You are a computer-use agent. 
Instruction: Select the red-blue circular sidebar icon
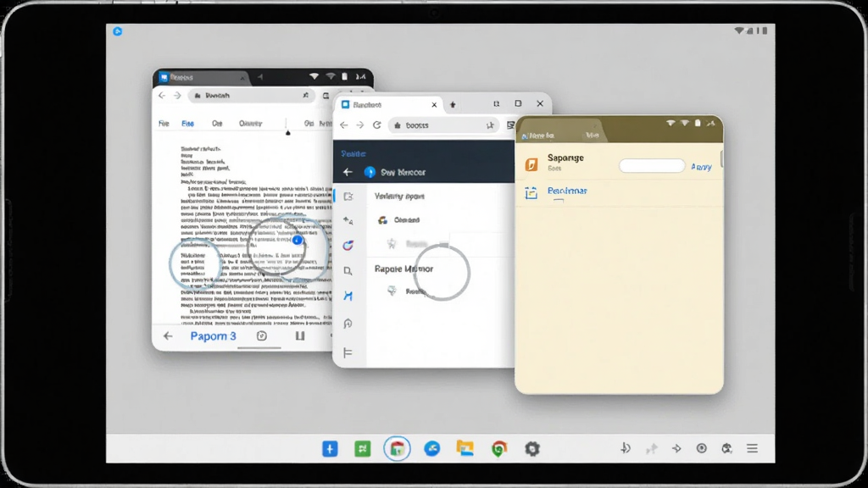tap(348, 245)
